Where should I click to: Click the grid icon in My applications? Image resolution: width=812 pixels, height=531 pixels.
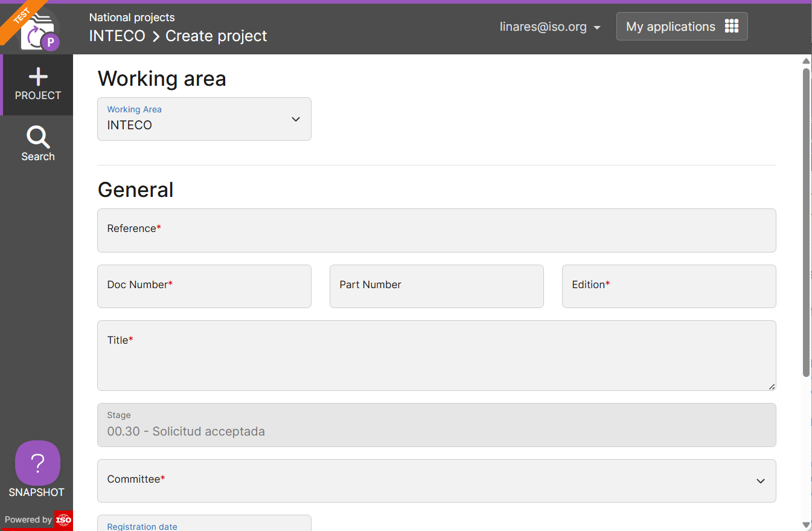732,26
